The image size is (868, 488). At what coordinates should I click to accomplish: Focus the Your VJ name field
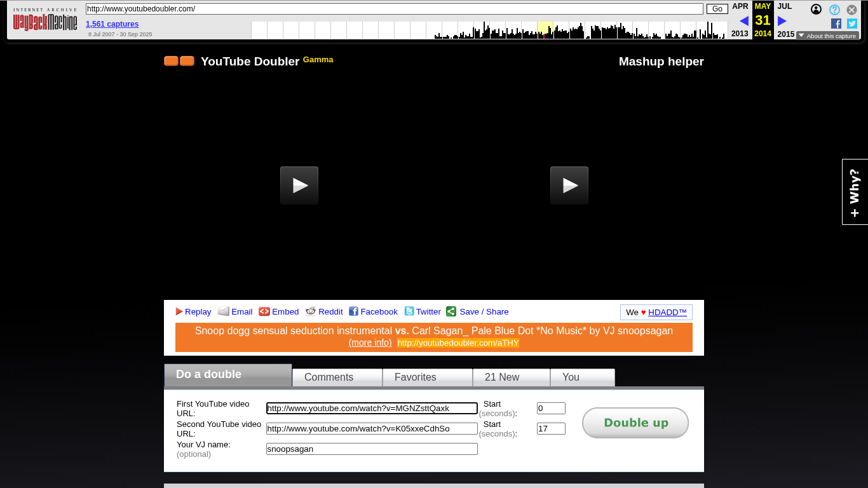[372, 449]
